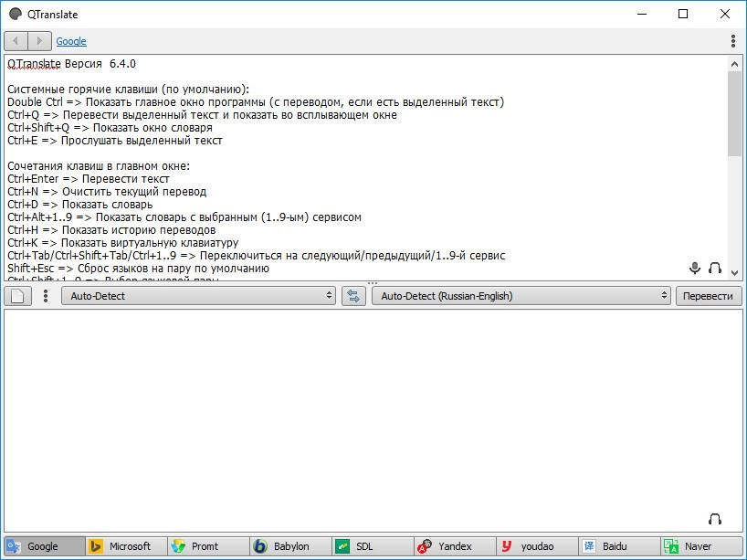Select the Promt service tab
Viewport: 747px width, 560px height.
click(208, 546)
